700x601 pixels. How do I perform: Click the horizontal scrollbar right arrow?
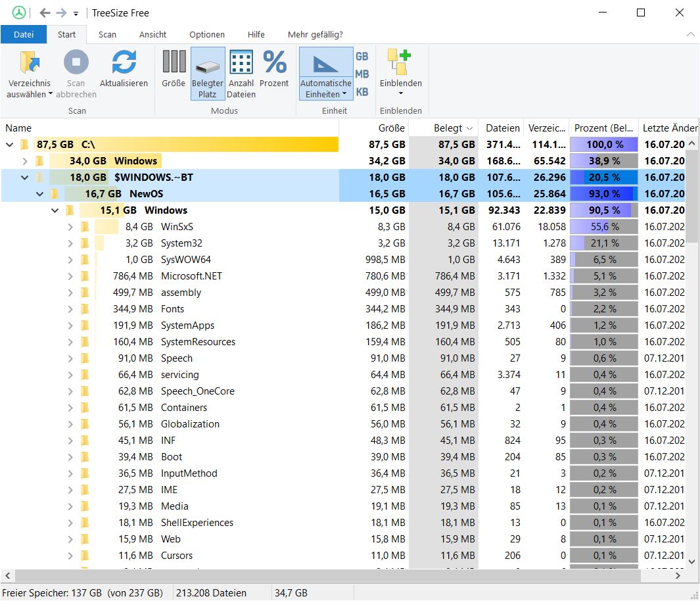678,575
